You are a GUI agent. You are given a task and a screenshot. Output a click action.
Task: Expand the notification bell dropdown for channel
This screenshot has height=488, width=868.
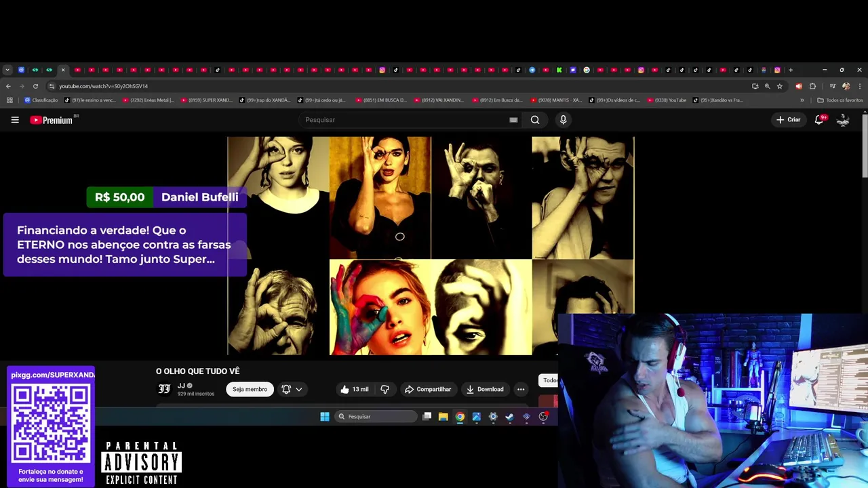pyautogui.click(x=292, y=389)
